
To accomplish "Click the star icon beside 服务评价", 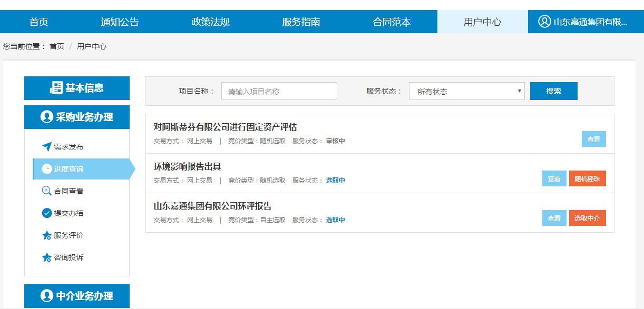I will (x=47, y=235).
